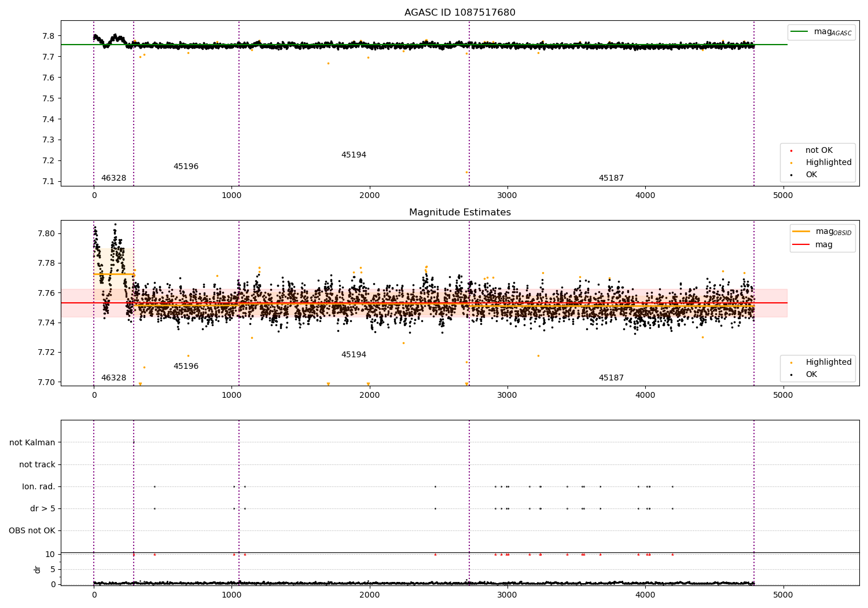Click obsid label '45187' in the top plot
The width and height of the screenshot is (868, 608).
coord(611,178)
